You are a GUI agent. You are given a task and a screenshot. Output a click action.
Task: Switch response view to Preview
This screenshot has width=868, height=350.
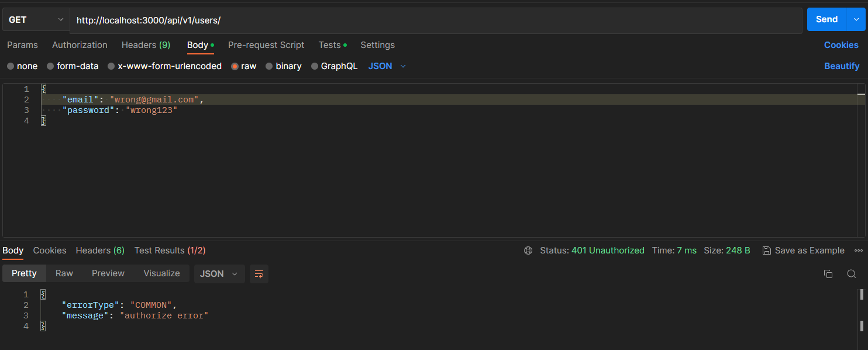point(108,273)
